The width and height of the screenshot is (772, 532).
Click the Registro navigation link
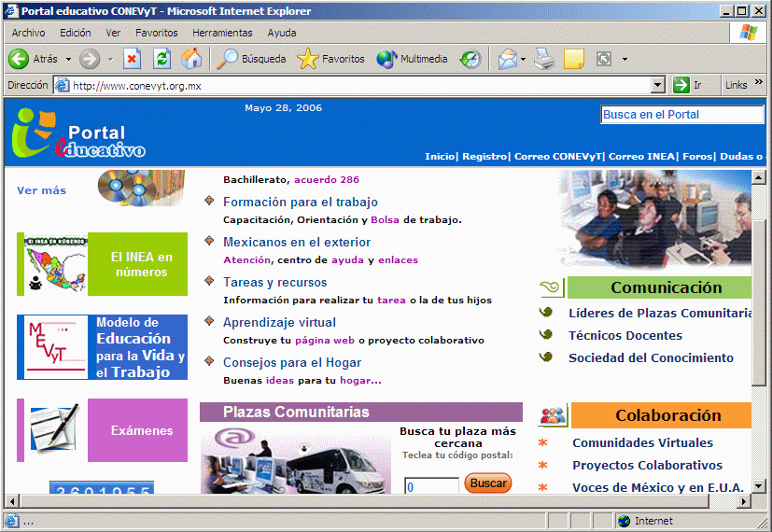[x=484, y=157]
